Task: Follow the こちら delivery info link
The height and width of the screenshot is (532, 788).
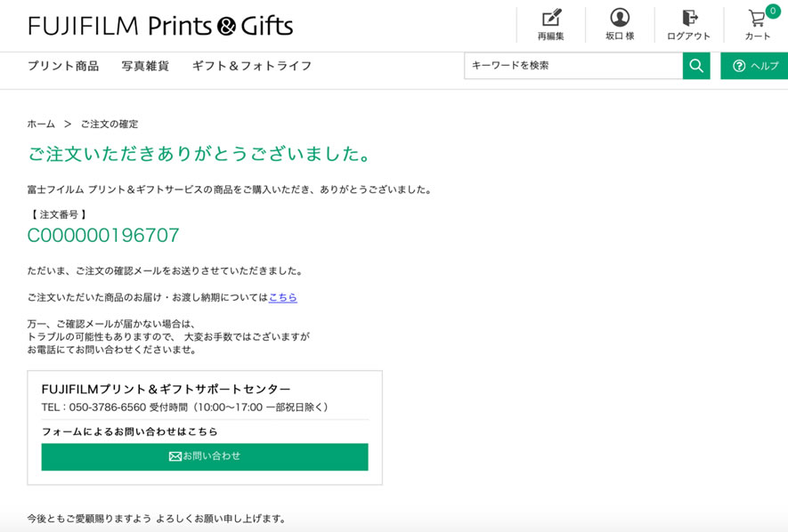Action: (283, 298)
